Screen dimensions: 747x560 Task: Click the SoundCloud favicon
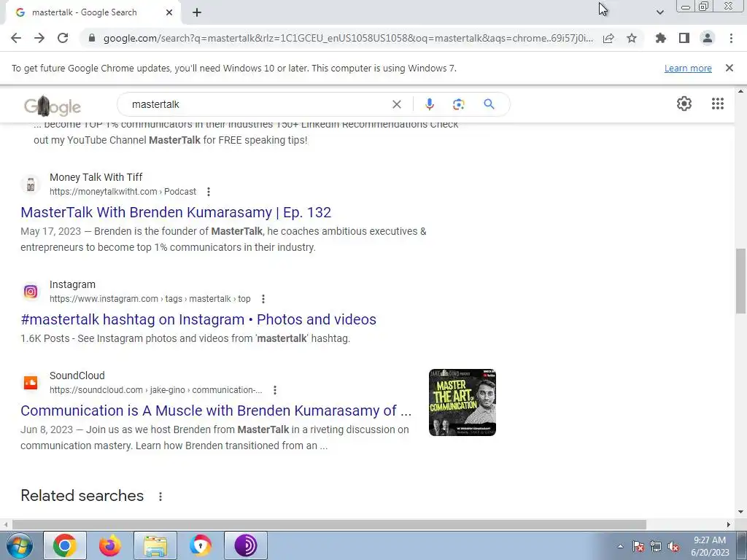click(31, 382)
